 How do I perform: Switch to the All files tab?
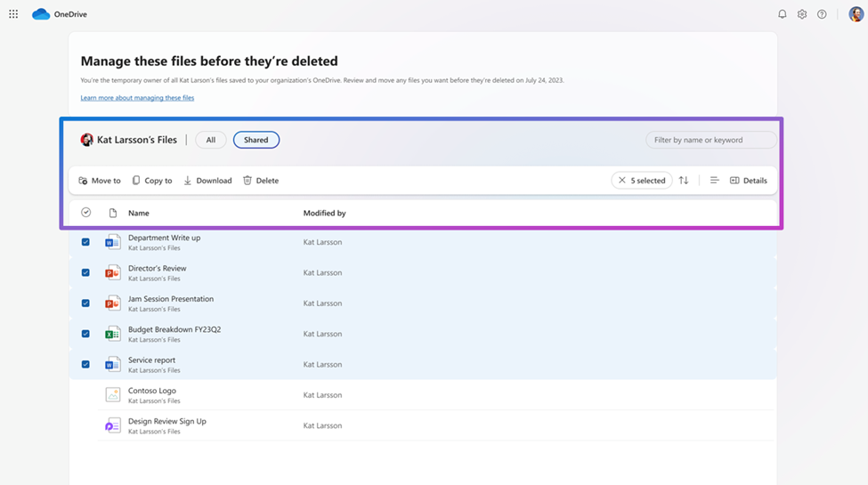(211, 140)
